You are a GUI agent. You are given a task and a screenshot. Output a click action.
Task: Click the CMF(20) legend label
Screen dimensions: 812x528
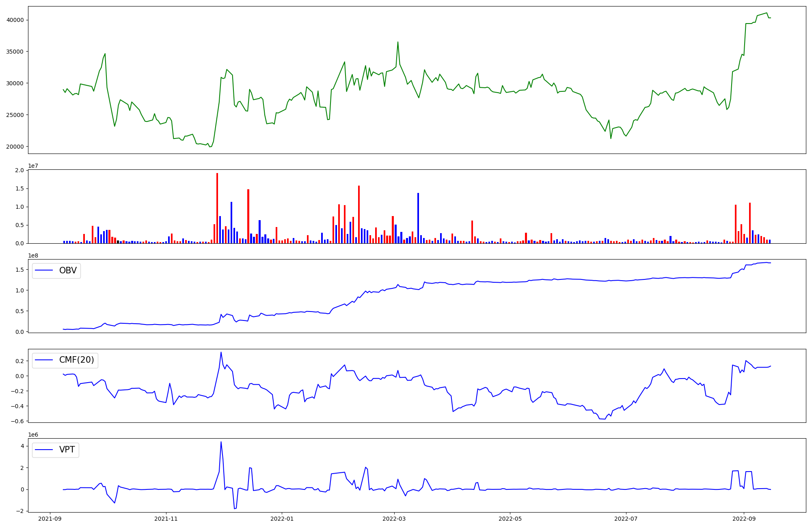click(76, 360)
